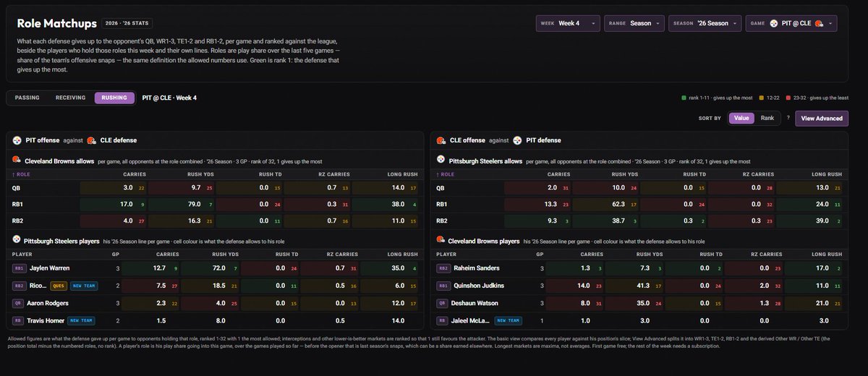Click Steelers logo next to Pittsburgh Steelers allows
The image size is (868, 376).
tap(441, 161)
